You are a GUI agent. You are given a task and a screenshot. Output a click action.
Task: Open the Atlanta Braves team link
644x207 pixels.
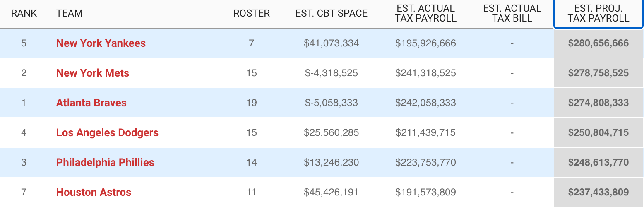tap(91, 103)
